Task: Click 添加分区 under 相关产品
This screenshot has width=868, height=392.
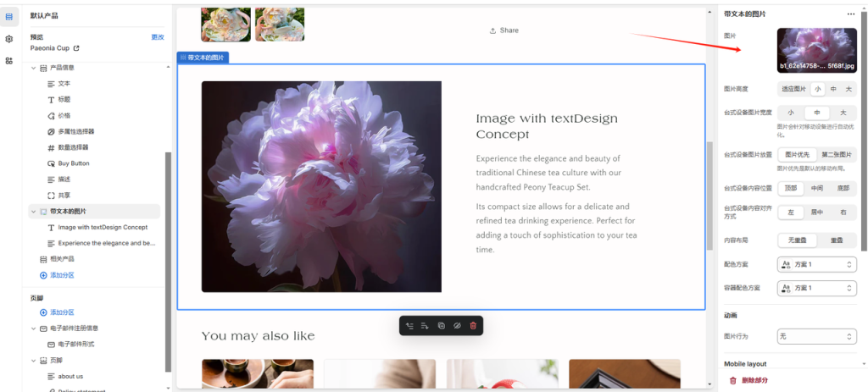Action: pyautogui.click(x=62, y=275)
